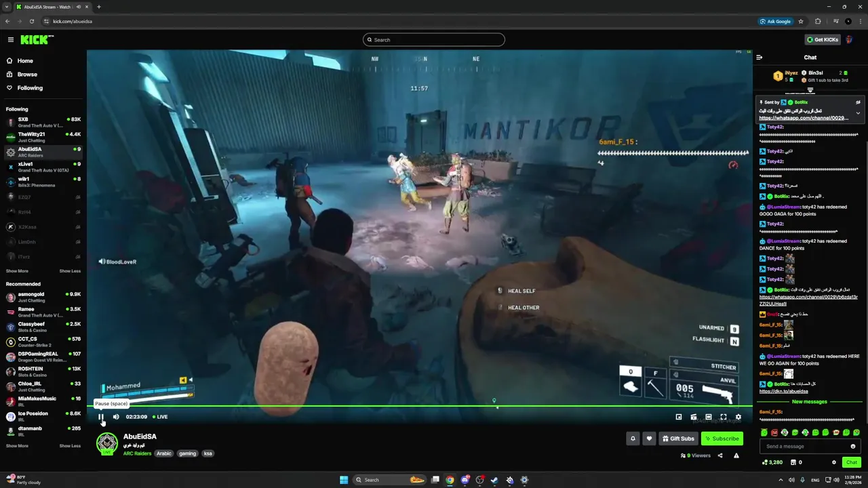Open xLive1 channel in the sidebar
This screenshot has width=868, height=488.
43,167
